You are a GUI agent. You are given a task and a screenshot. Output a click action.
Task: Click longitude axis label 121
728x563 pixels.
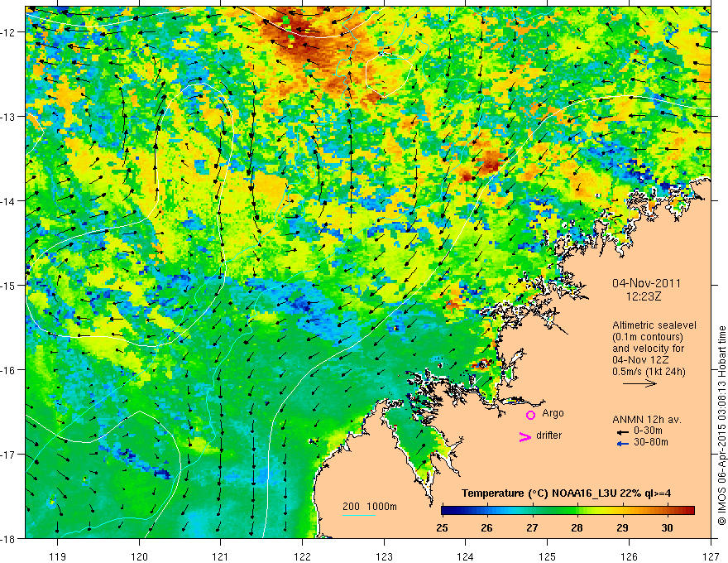[221, 556]
